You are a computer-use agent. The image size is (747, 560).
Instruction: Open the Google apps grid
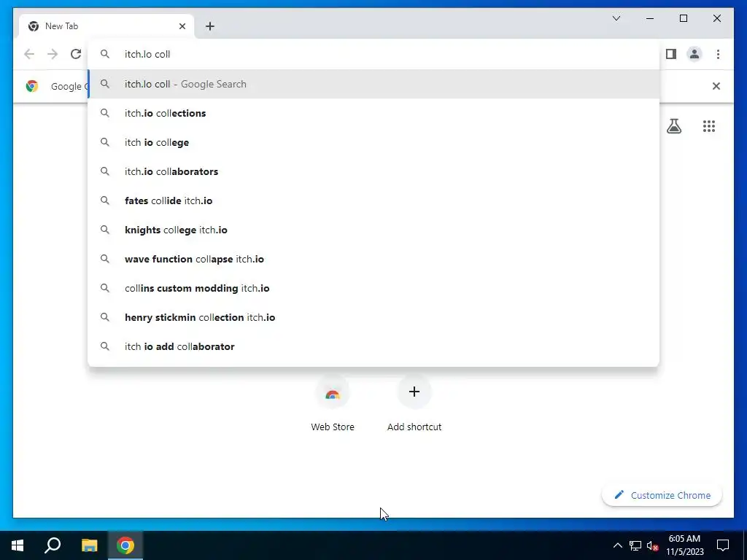(x=709, y=126)
